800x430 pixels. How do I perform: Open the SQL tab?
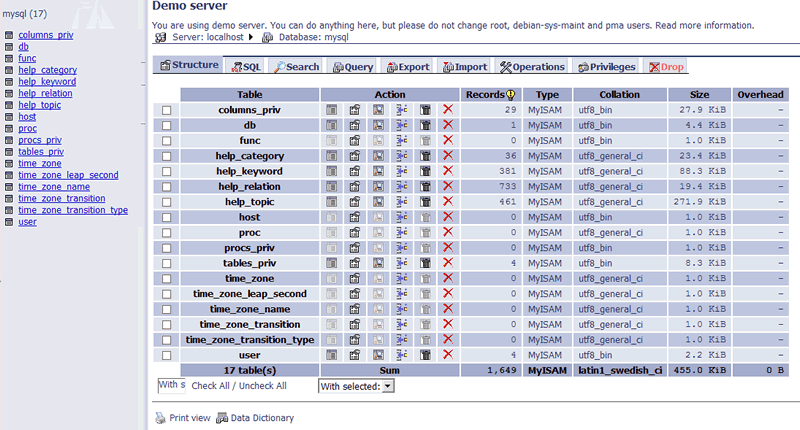(246, 67)
